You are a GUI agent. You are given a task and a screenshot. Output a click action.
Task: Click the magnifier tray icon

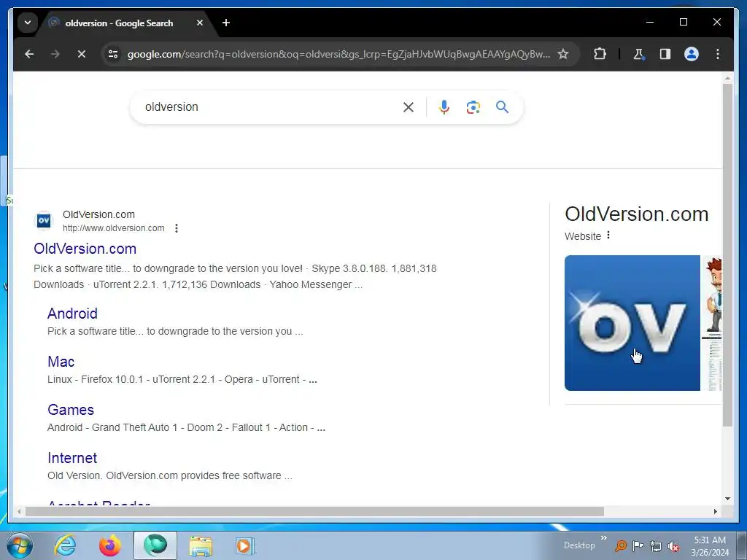pyautogui.click(x=620, y=546)
